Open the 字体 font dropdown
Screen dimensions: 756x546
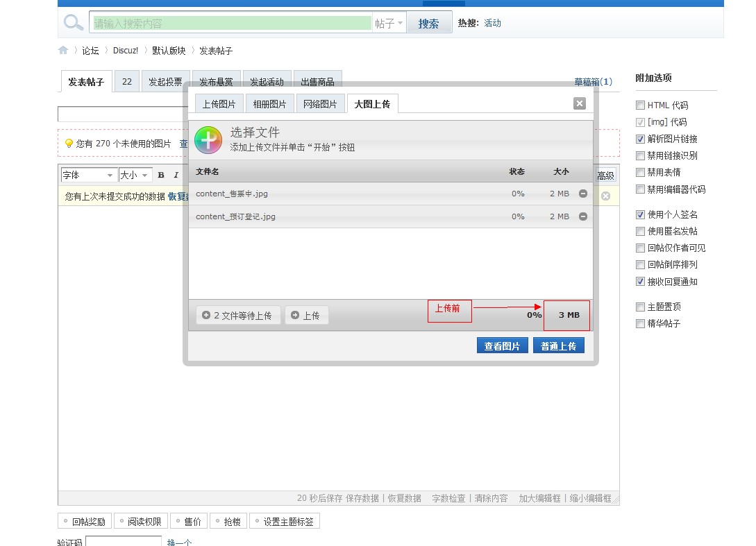(89, 175)
